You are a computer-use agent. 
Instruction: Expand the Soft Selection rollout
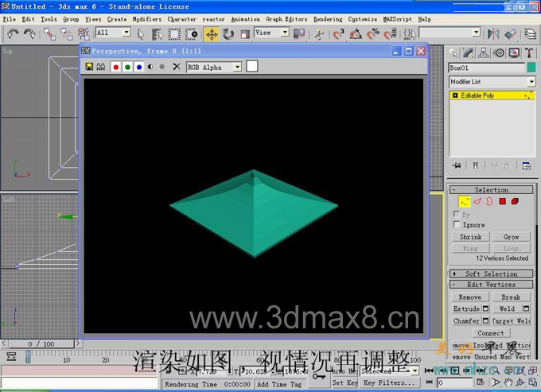pos(492,274)
